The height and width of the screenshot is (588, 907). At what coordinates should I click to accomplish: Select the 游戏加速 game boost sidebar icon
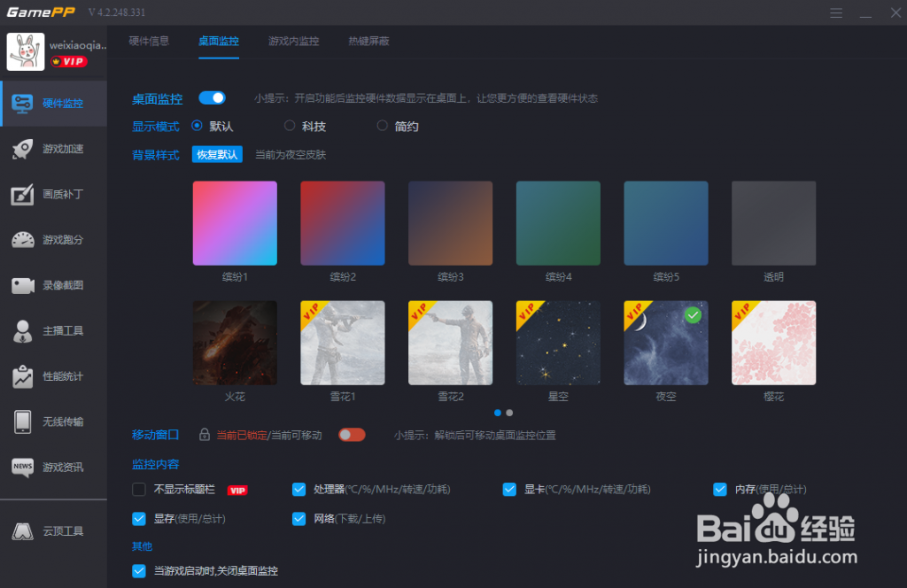coord(53,149)
